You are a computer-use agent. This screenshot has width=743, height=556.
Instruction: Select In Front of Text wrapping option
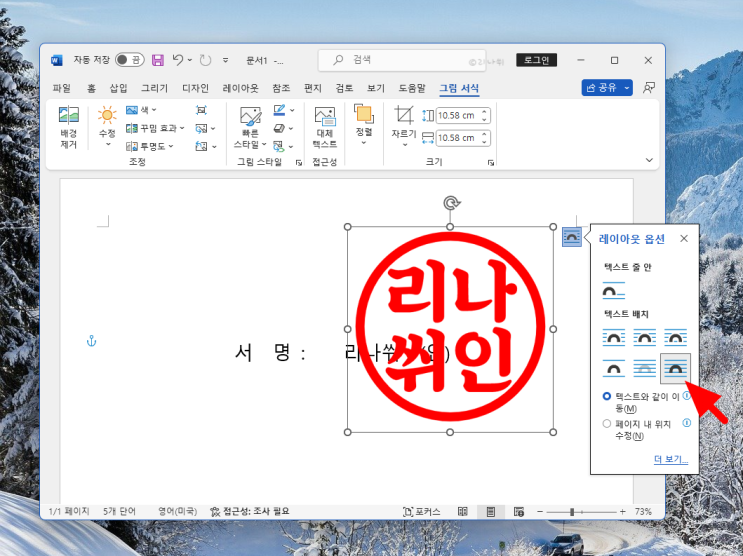[675, 368]
